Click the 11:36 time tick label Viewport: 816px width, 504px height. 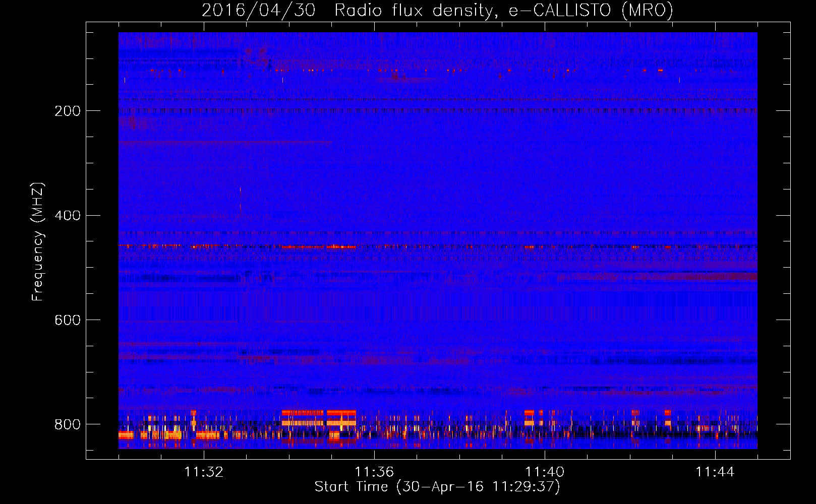click(x=374, y=472)
